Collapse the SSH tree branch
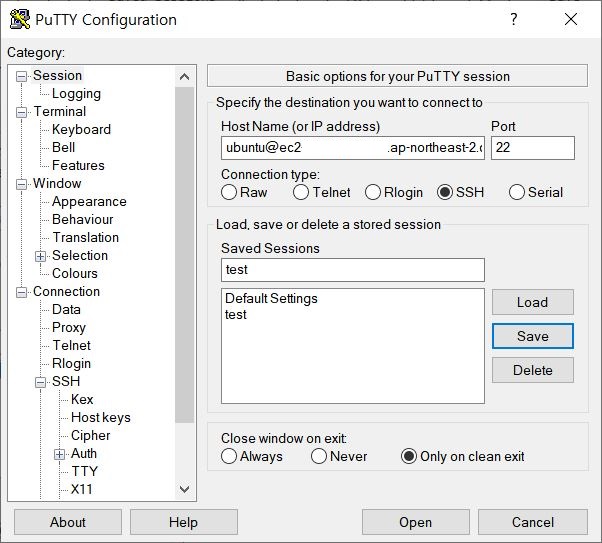Screen dimensions: 602x543 coord(41,382)
